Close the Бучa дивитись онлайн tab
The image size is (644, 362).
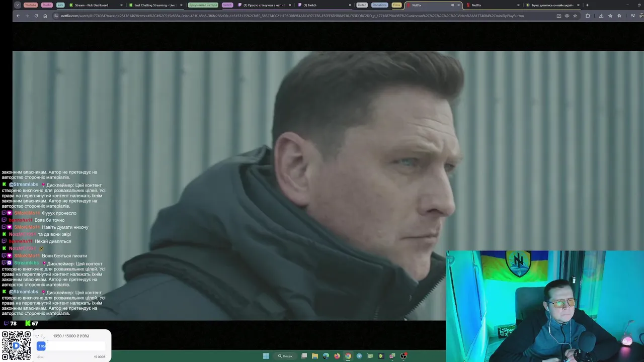pyautogui.click(x=579, y=5)
